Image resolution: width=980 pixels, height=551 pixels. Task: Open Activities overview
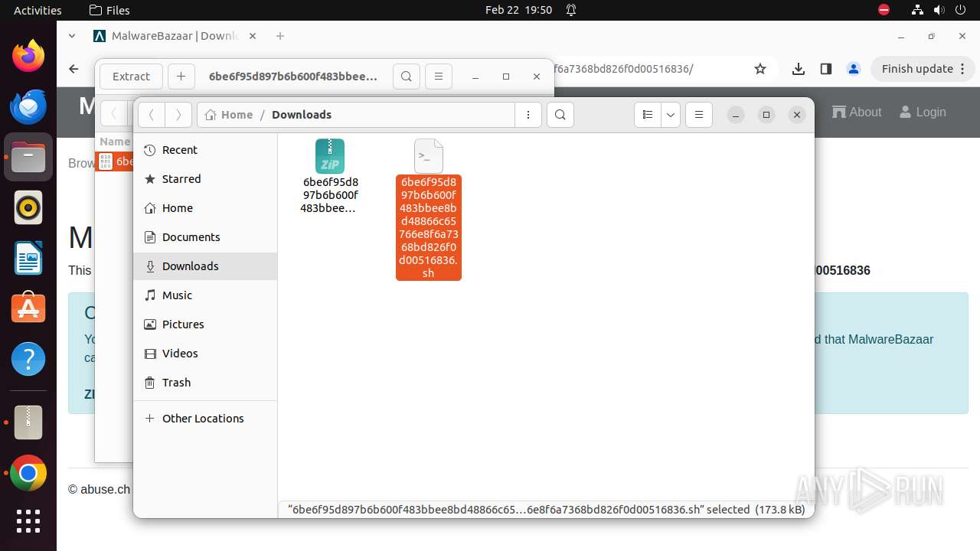coord(38,10)
